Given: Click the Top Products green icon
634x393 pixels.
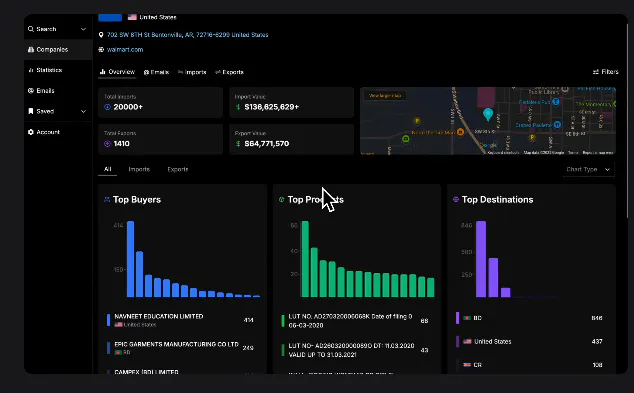Looking at the screenshot, I should tap(282, 199).
